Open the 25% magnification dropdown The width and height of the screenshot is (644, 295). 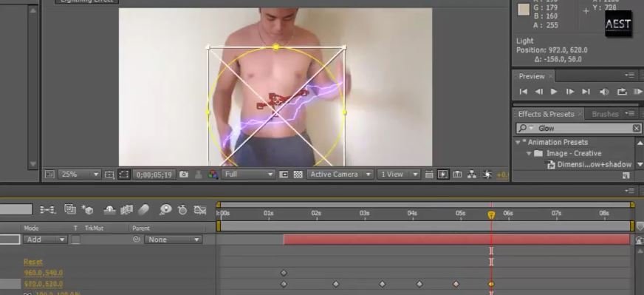pyautogui.click(x=79, y=174)
